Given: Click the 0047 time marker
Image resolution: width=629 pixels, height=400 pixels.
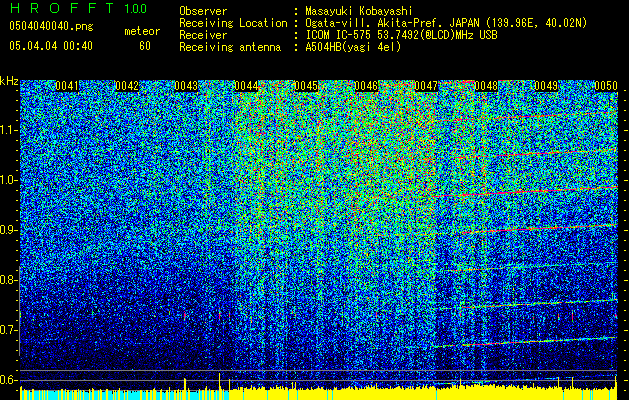Looking at the screenshot, I should 426,86.
